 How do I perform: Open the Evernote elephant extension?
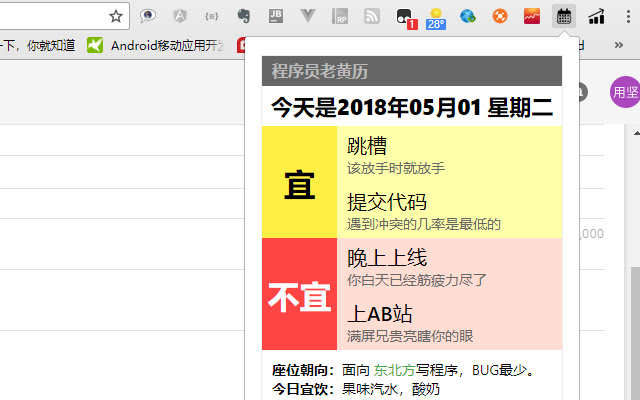[x=244, y=16]
